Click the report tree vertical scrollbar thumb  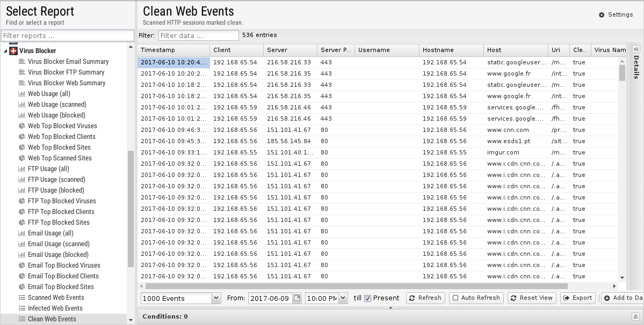(x=131, y=209)
